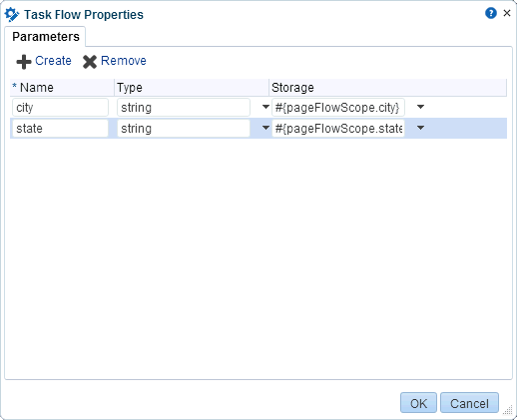517x420 pixels.
Task: Open the Storage dropdown for city row
Action: tap(420, 107)
